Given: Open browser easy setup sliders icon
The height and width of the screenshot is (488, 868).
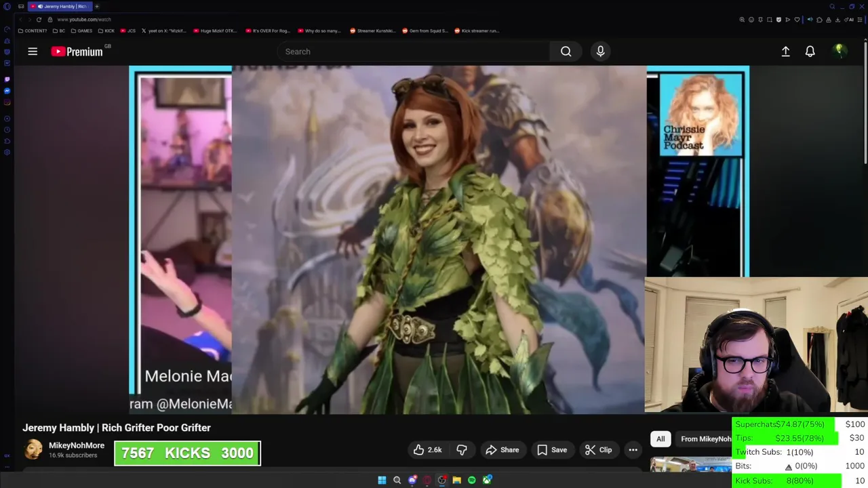Looking at the screenshot, I should [x=860, y=20].
